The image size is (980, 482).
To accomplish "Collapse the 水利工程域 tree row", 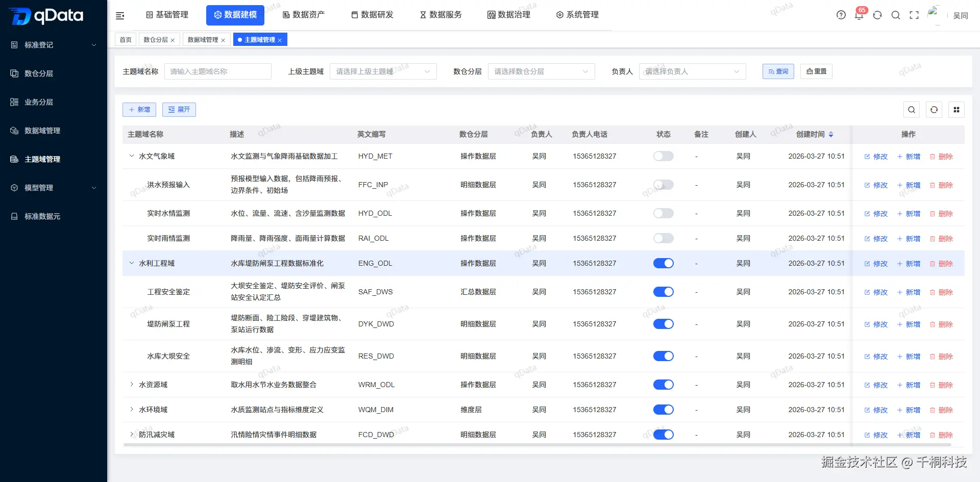I will click(131, 263).
